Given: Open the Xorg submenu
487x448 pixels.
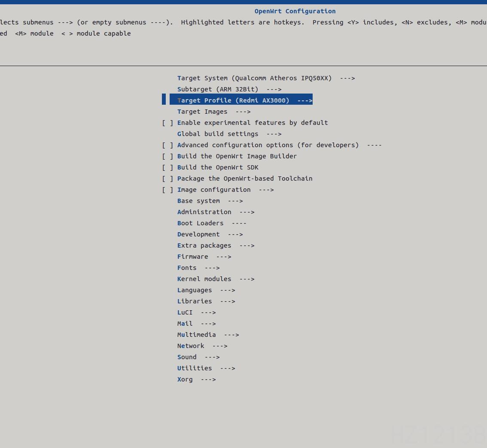Looking at the screenshot, I should (196, 380).
